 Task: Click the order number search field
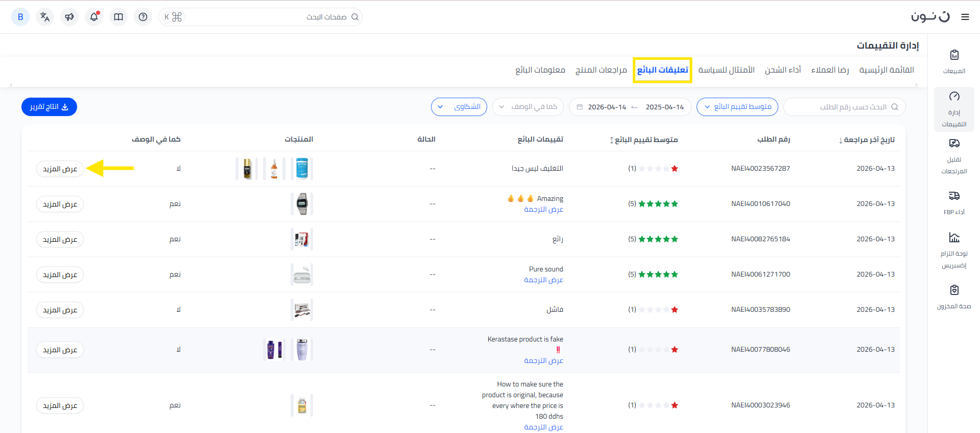[x=848, y=107]
